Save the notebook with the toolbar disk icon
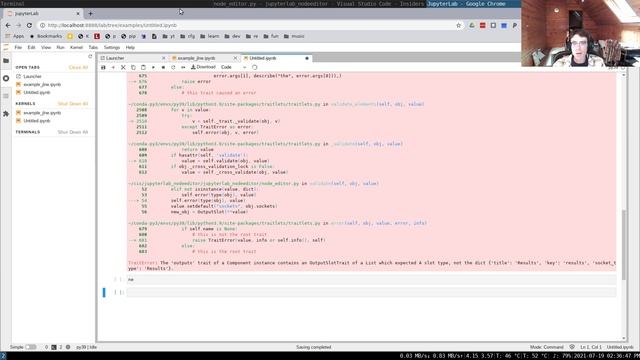The width and height of the screenshot is (640, 360). tap(103, 67)
